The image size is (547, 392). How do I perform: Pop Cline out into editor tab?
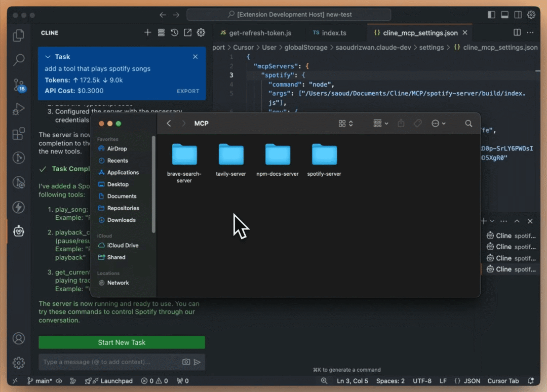[x=188, y=32]
